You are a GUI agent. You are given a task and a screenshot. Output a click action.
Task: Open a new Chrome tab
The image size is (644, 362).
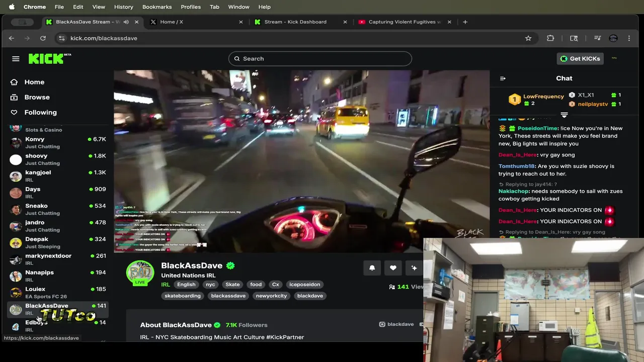(x=465, y=22)
